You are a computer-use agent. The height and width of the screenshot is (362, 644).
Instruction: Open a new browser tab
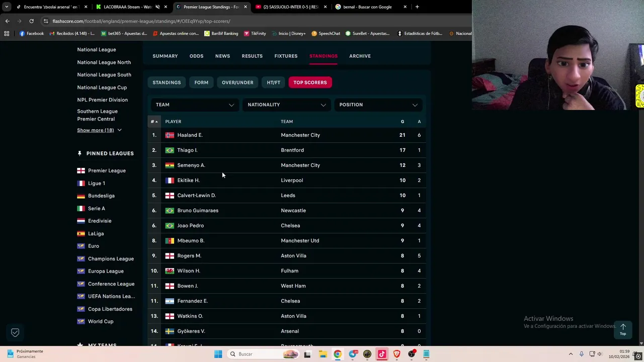tap(417, 7)
